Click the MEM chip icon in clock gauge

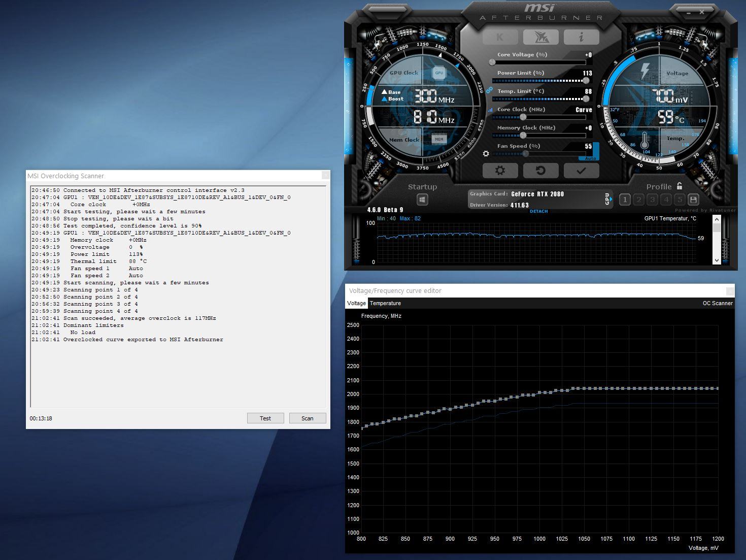(439, 139)
